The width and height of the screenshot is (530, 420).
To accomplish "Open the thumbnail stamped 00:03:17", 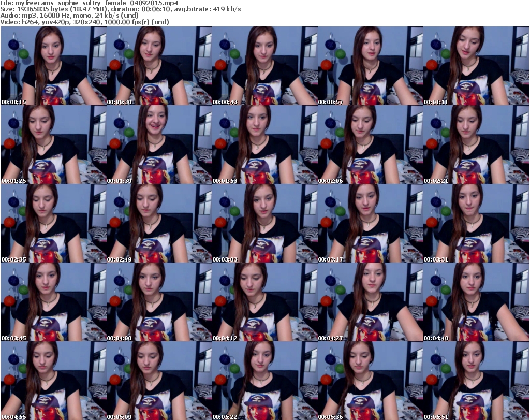I will (370, 224).
